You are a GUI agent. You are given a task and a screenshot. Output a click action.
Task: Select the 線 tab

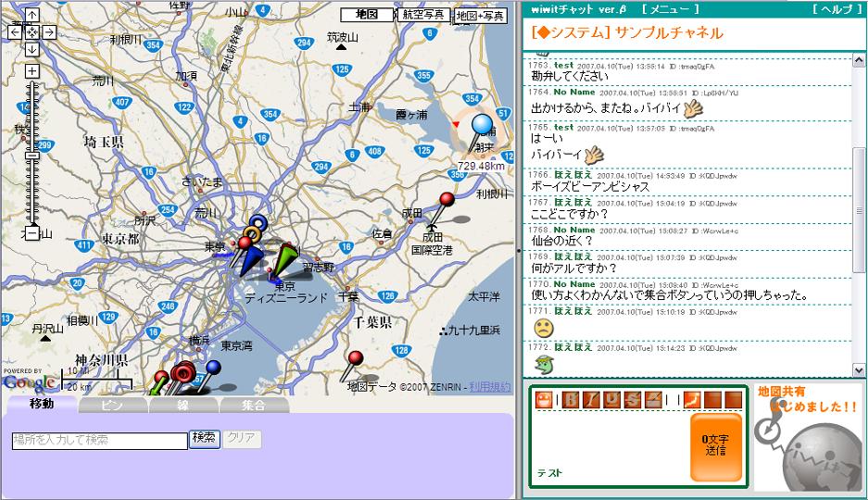(183, 406)
